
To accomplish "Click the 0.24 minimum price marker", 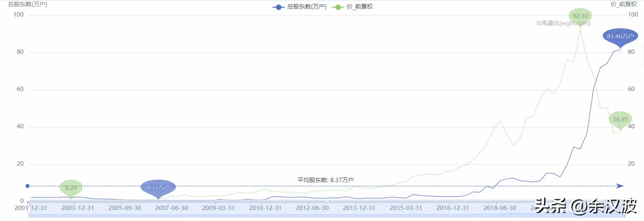I will pos(71,189).
